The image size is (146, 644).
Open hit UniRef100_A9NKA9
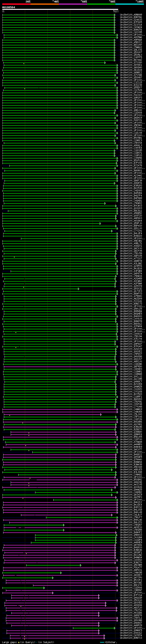point(131,15)
